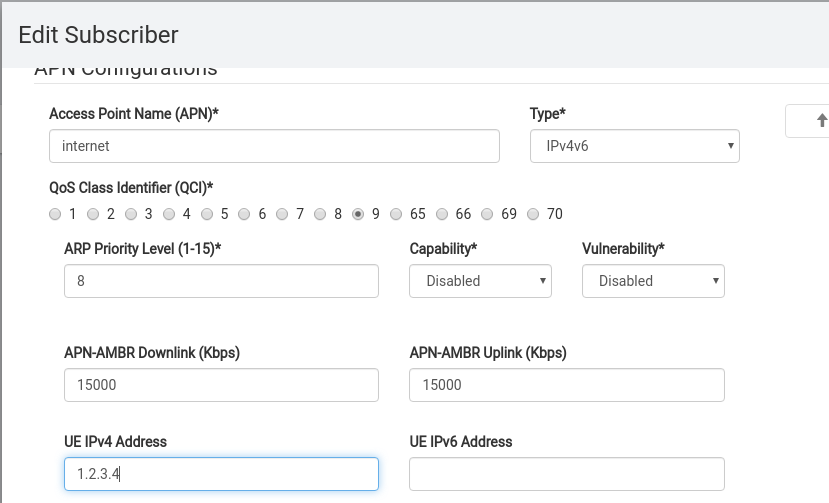This screenshot has height=503, width=829.
Task: Pick QCI radio button 6
Action: pos(245,214)
